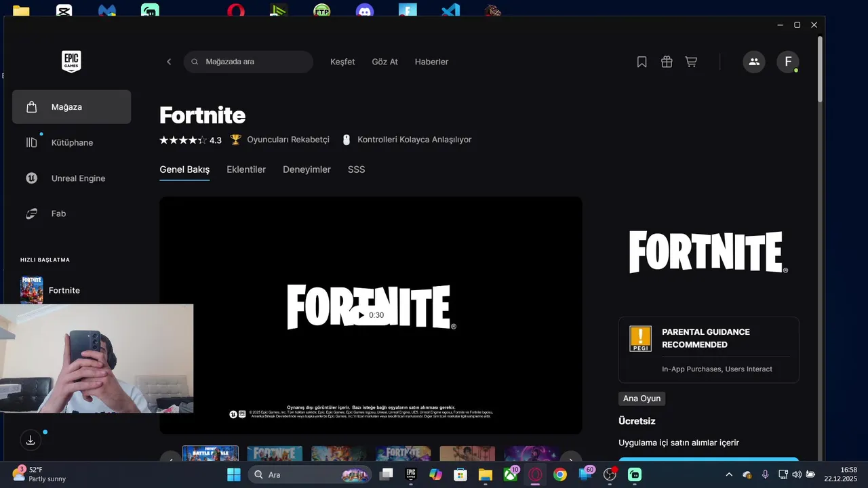Image resolution: width=868 pixels, height=488 pixels.
Task: Open the FTP desktop icon
Action: [x=322, y=10]
